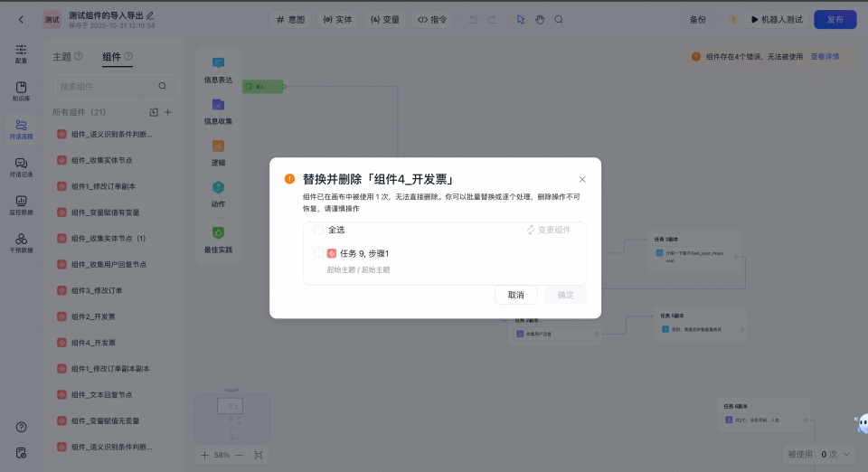868x472 pixels.
Task: Close the 替换并删除 dialog with X
Action: [582, 179]
